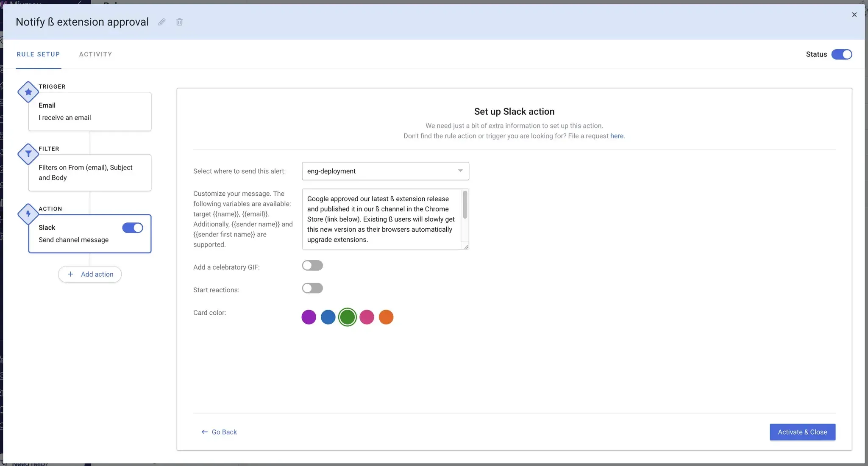Turn on the Start reactions toggle
This screenshot has height=466, width=868.
(312, 288)
